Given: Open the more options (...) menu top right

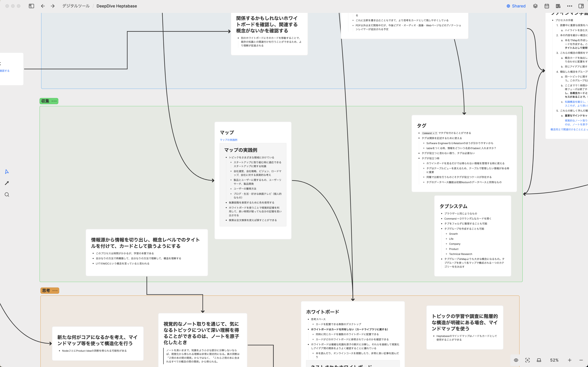Looking at the screenshot, I should click(569, 6).
